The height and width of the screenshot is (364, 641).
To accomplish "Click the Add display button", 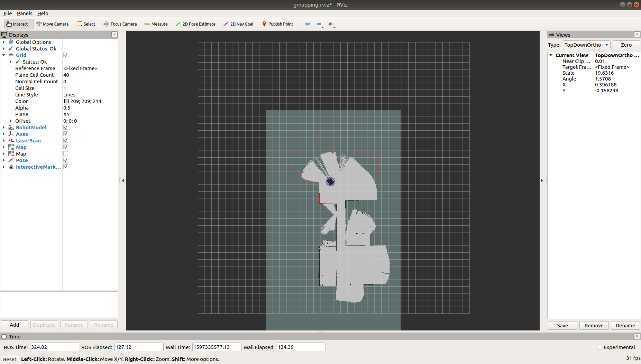I will click(x=15, y=325).
